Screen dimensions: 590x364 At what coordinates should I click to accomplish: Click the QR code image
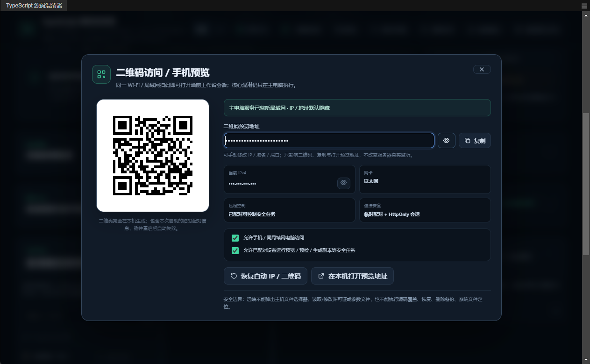153,156
